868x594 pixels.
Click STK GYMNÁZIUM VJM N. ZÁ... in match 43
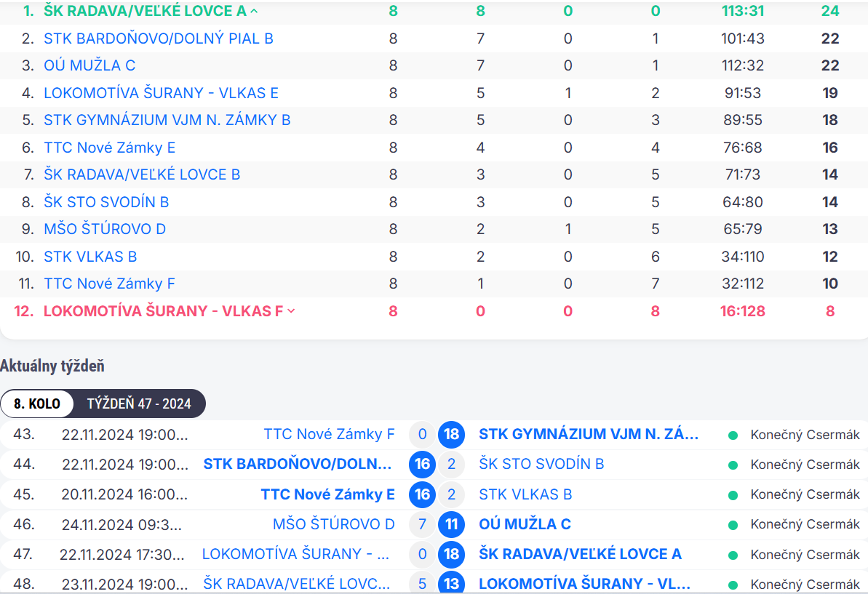pos(589,434)
